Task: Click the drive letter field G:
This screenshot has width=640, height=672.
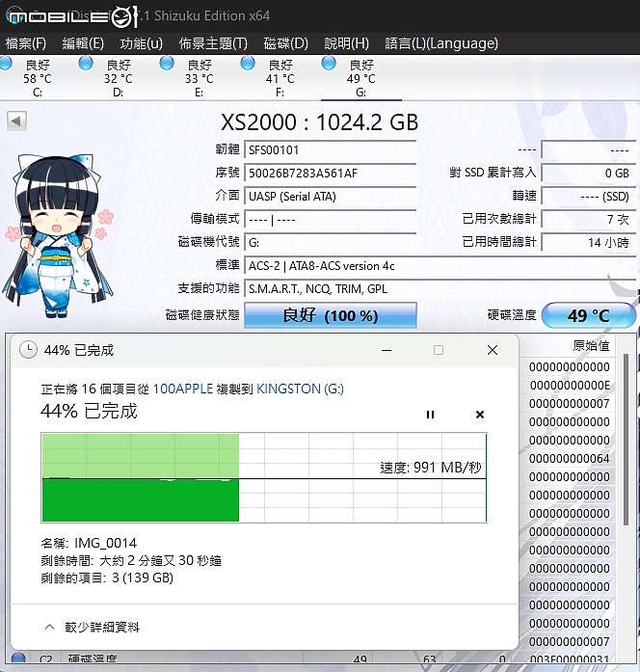Action: [x=331, y=243]
